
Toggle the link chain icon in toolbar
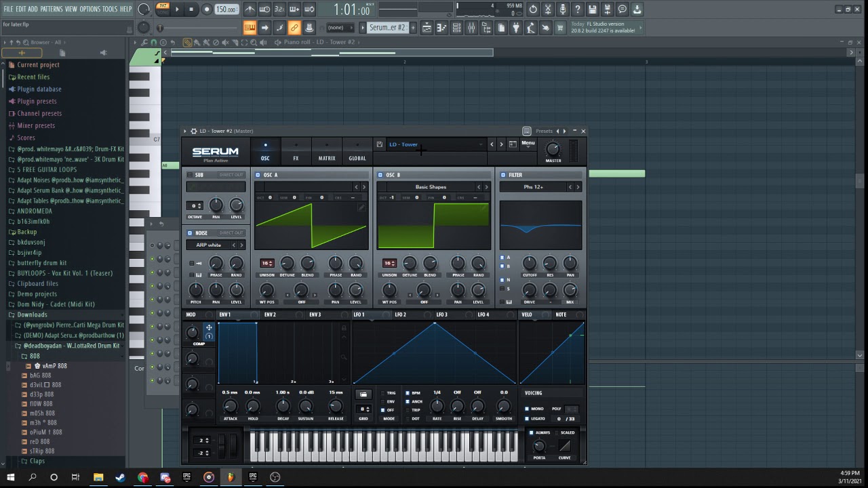tap(294, 28)
